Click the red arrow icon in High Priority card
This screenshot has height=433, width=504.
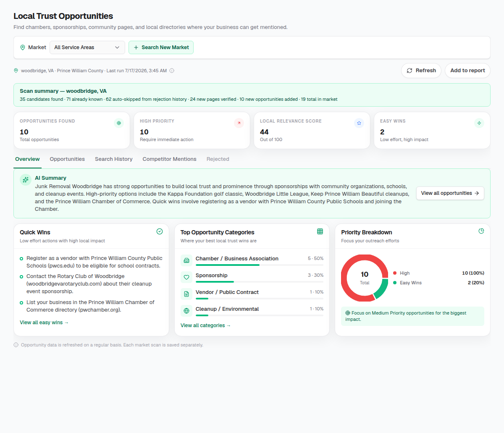tap(239, 123)
